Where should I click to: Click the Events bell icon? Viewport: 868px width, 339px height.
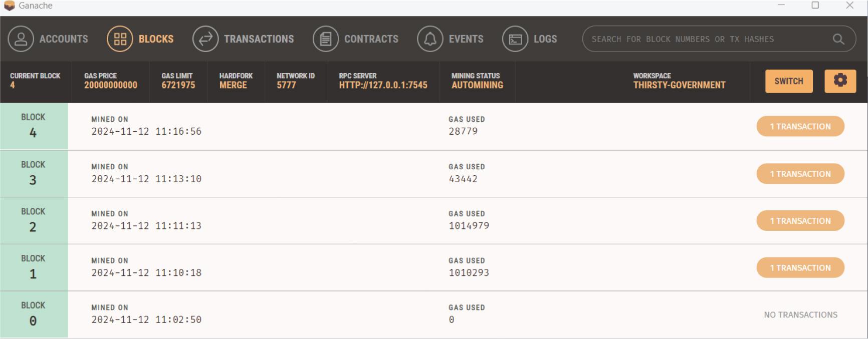pyautogui.click(x=430, y=39)
